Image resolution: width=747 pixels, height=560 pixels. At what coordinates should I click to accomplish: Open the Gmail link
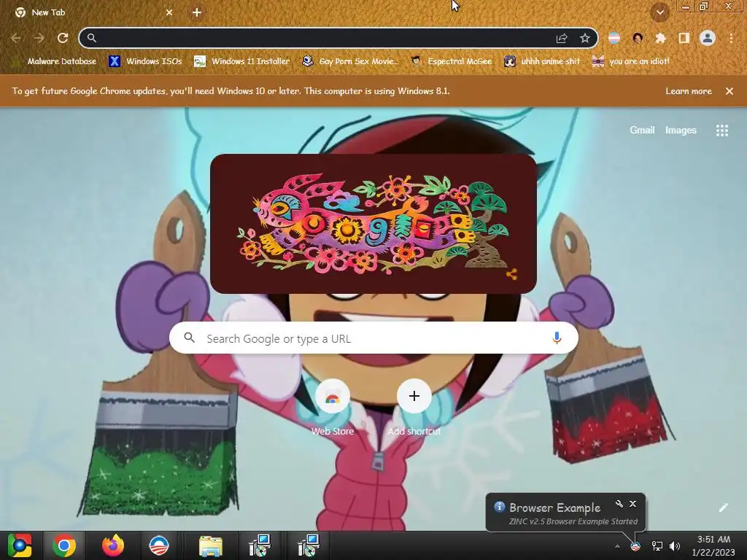(642, 130)
